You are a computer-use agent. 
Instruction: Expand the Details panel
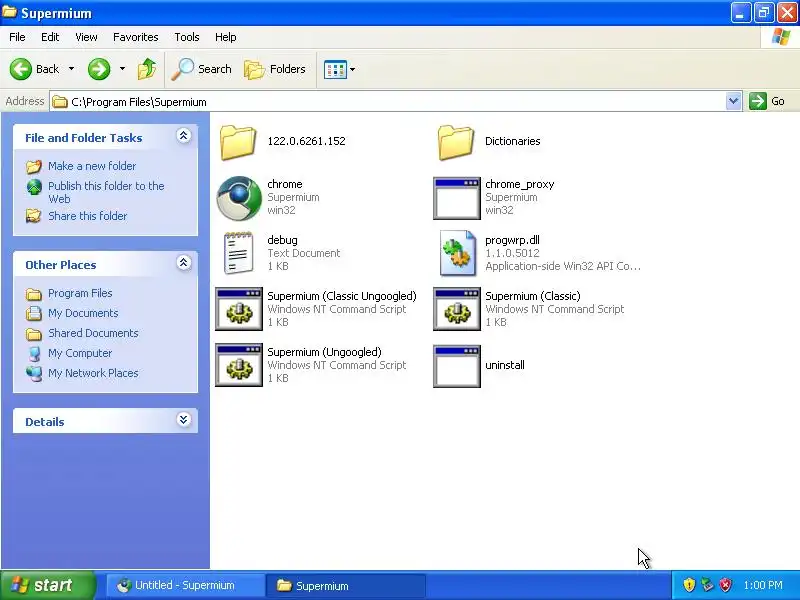[x=184, y=419]
